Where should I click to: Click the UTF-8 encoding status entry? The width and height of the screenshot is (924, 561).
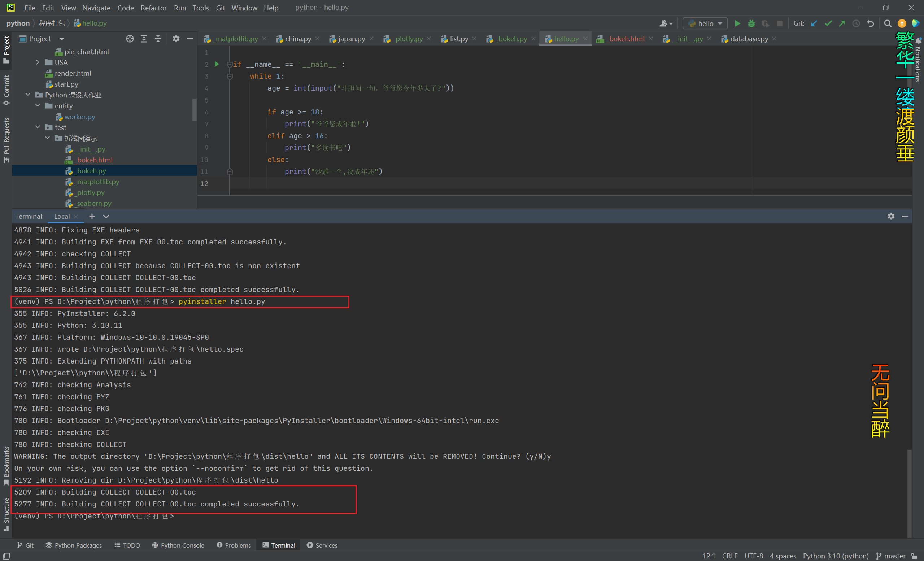[x=754, y=556]
